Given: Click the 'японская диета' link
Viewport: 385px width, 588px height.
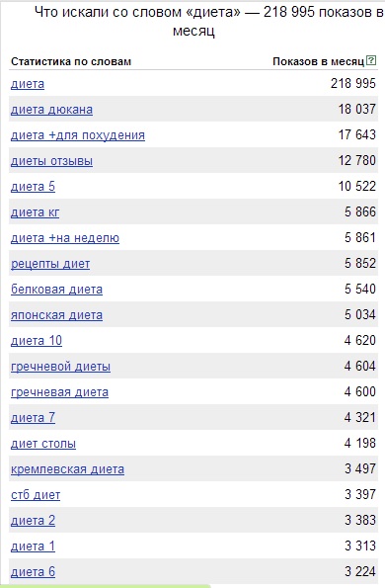Looking at the screenshot, I should pyautogui.click(x=56, y=315).
